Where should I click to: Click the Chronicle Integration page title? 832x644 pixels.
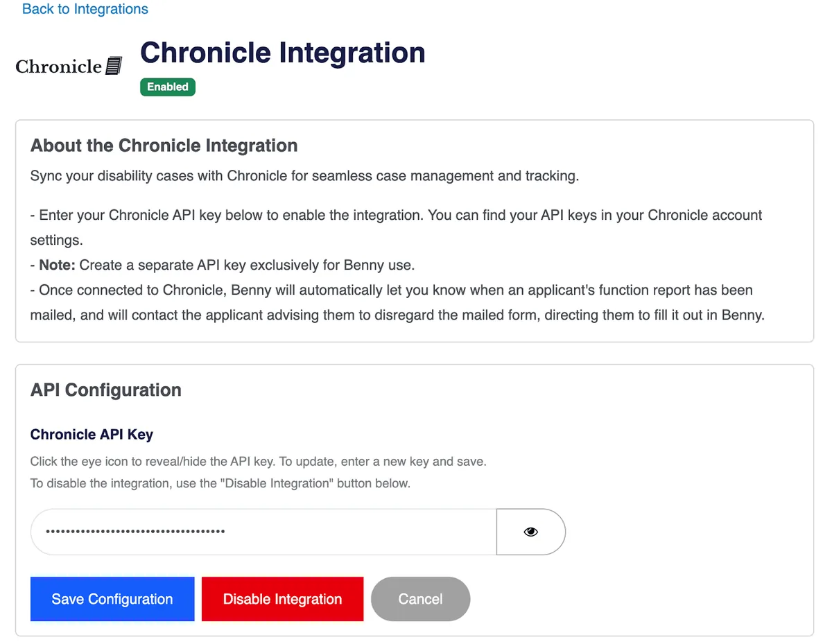coord(282,52)
